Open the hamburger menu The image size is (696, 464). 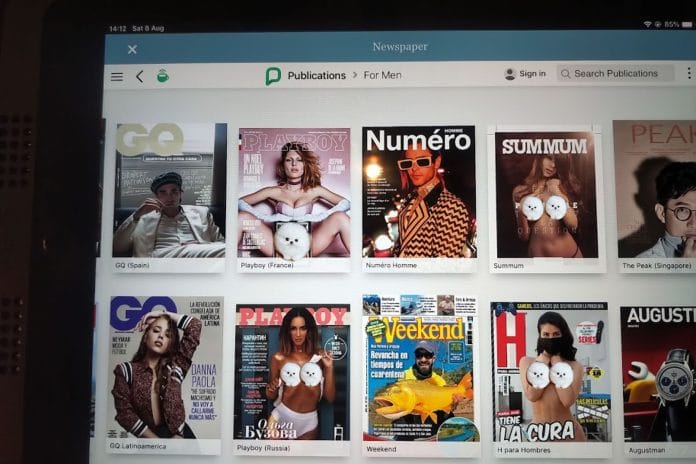[117, 77]
